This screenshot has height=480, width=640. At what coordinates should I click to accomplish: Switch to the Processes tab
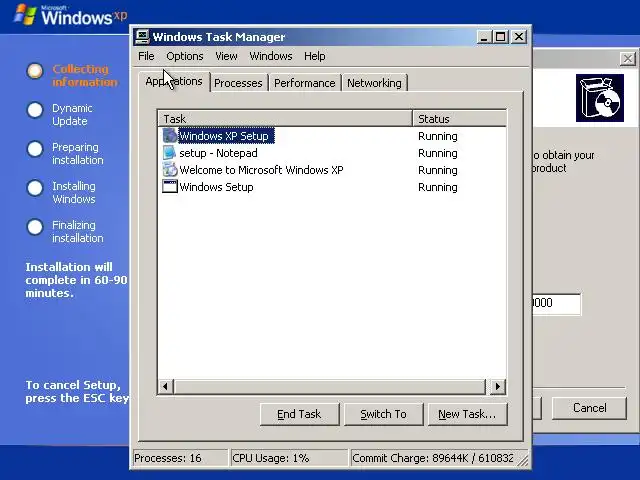(238, 83)
